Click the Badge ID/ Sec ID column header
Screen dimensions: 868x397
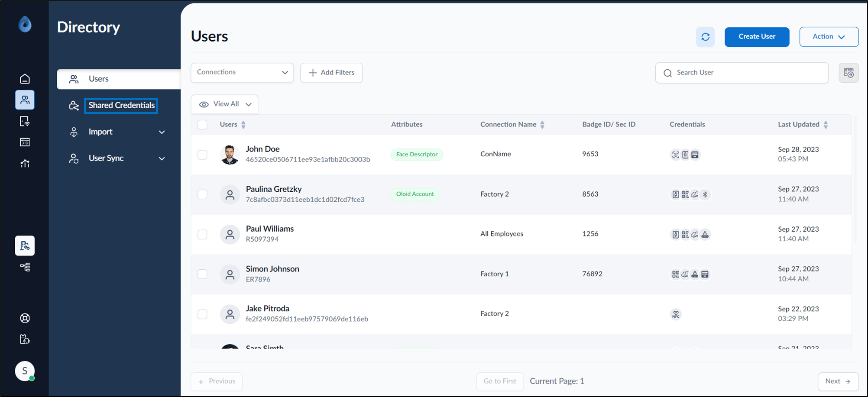pyautogui.click(x=609, y=125)
